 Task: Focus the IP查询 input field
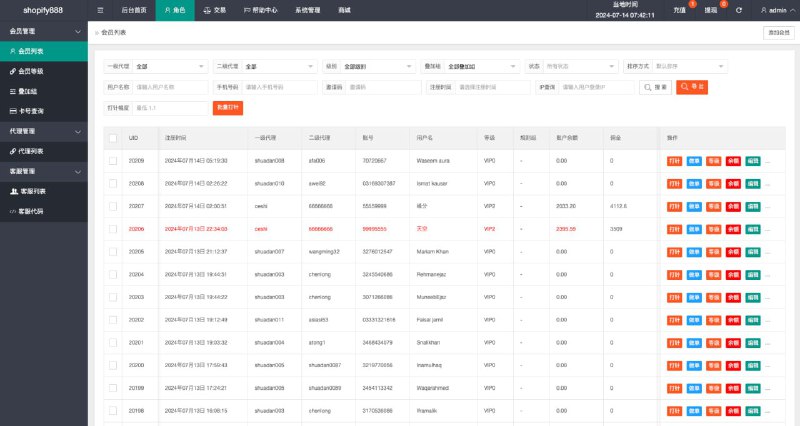596,87
